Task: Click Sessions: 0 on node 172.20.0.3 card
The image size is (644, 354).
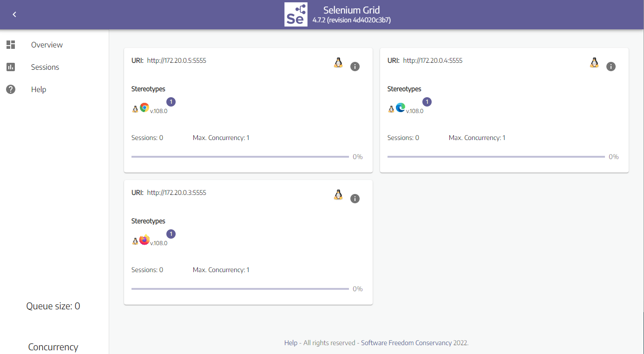Action: coord(147,270)
